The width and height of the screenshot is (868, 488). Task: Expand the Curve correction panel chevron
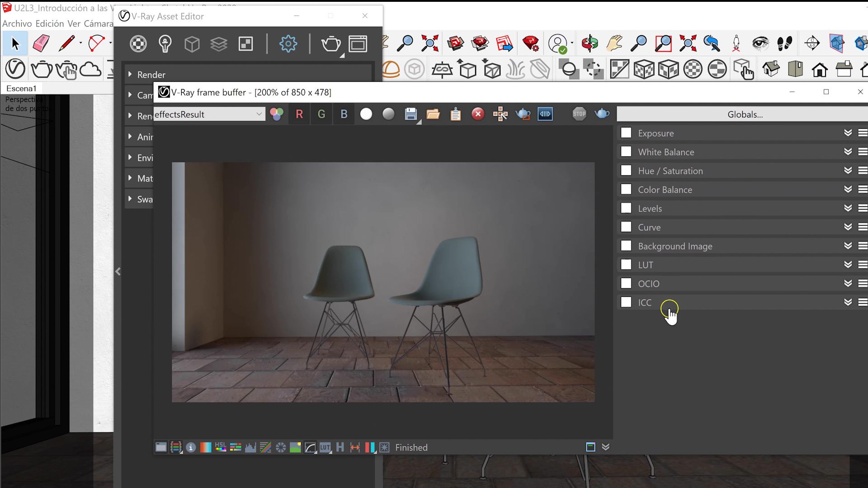coord(848,227)
